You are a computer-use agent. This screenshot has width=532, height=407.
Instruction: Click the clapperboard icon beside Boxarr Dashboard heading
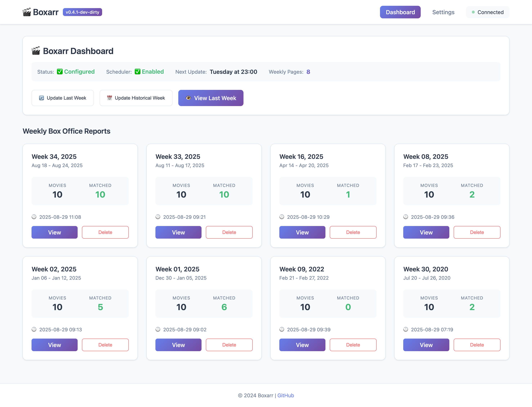pyautogui.click(x=36, y=51)
